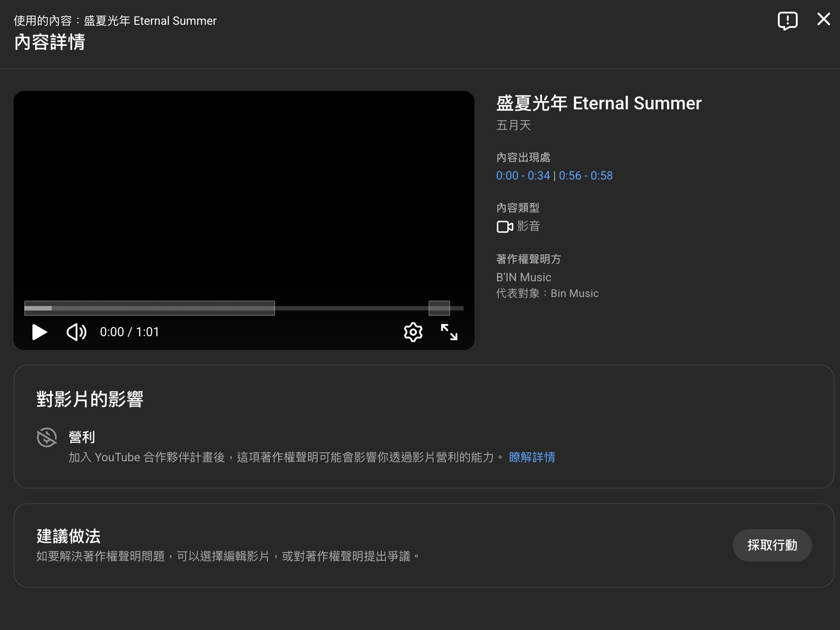840x630 pixels.
Task: Click the 0:00 / 1:01 time display
Action: pyautogui.click(x=130, y=332)
